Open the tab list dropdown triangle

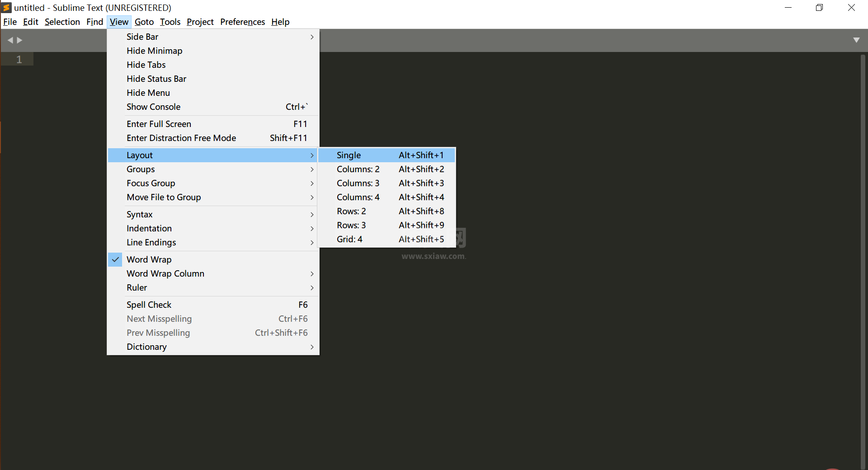click(856, 40)
